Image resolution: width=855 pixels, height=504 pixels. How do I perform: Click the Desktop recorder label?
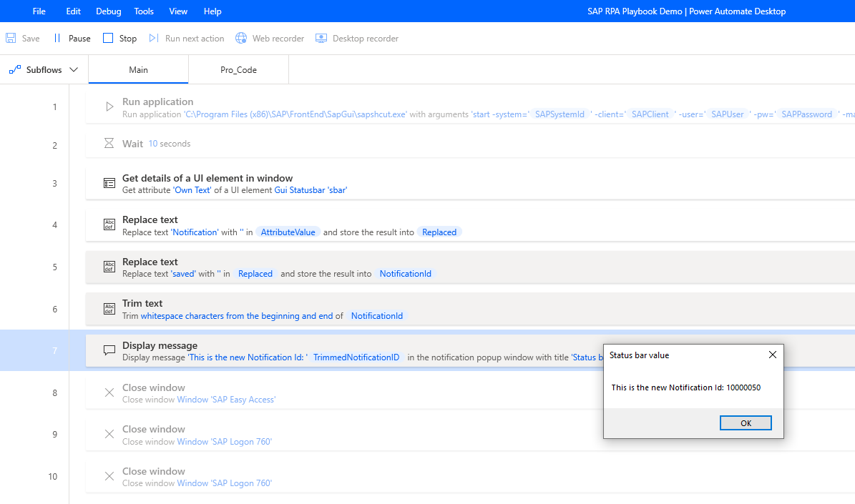tap(366, 39)
